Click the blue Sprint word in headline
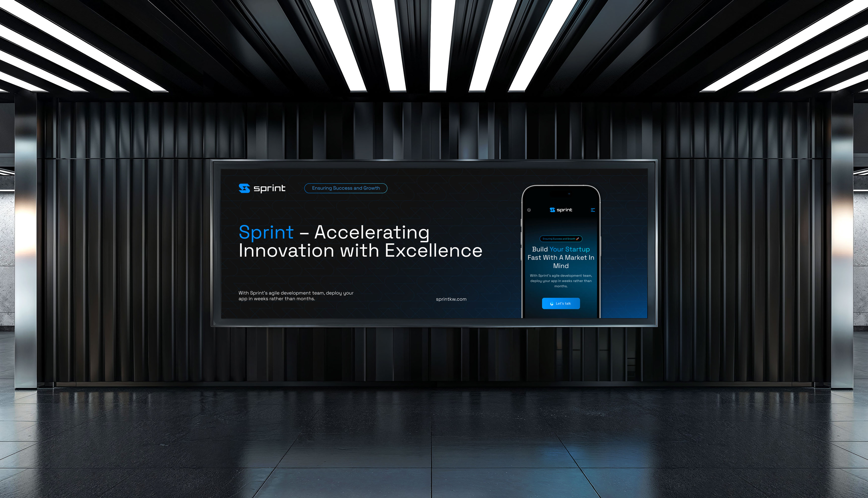The image size is (868, 498). click(x=266, y=232)
